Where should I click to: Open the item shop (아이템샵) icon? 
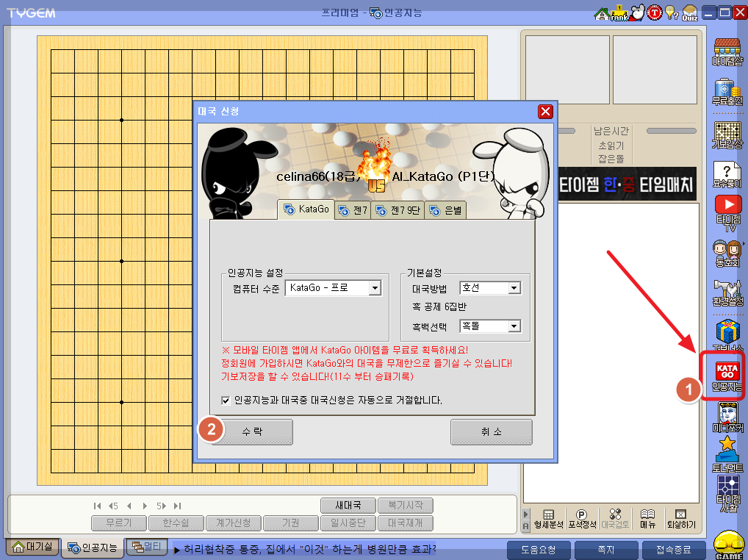727,52
